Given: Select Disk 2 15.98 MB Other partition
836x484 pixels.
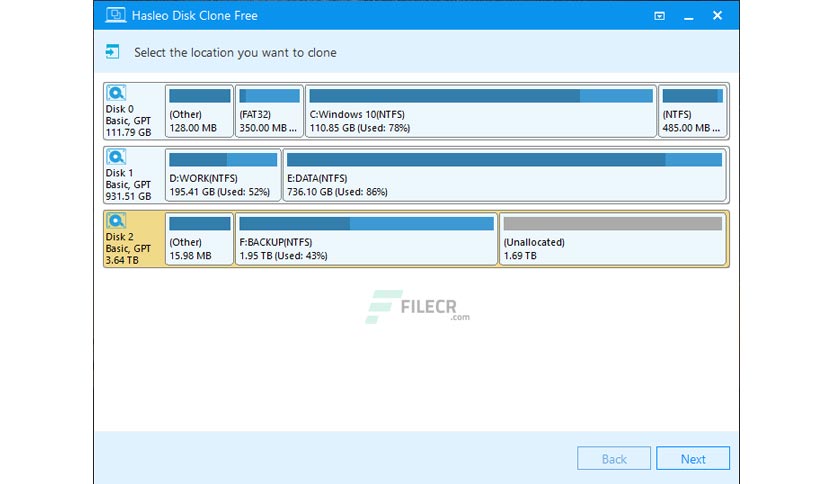Looking at the screenshot, I should coord(199,239).
